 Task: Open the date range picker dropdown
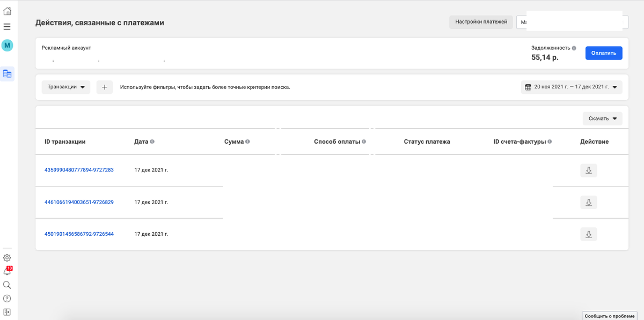pyautogui.click(x=571, y=87)
